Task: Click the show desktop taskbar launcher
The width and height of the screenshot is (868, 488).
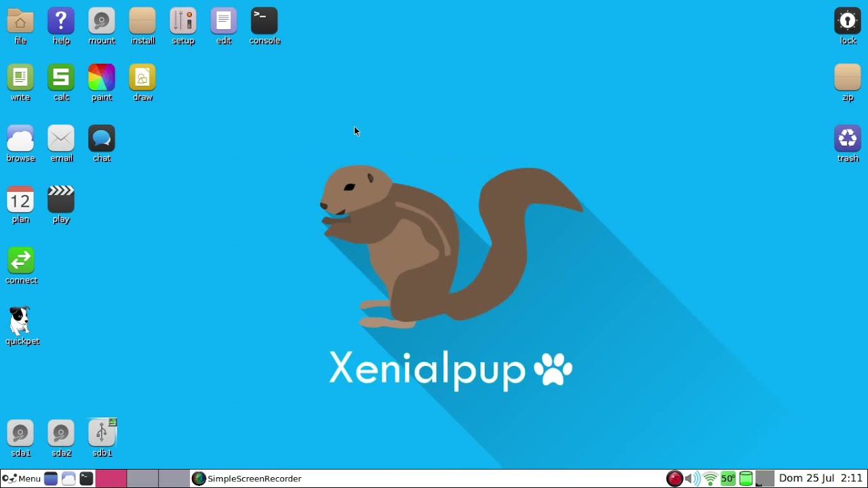Action: tap(51, 479)
